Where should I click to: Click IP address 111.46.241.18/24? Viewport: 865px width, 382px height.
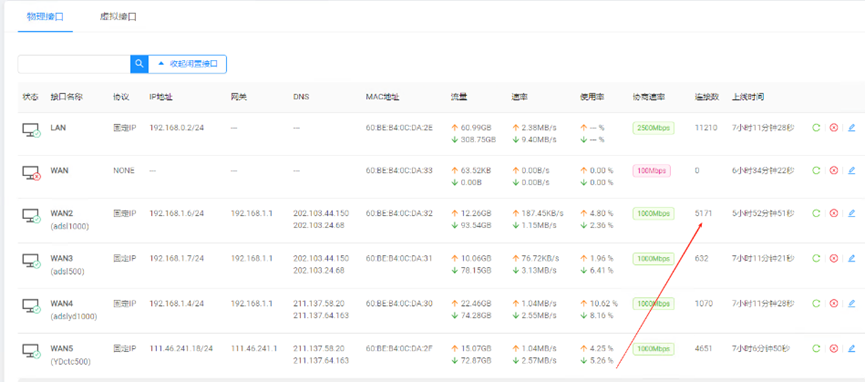[x=181, y=348]
